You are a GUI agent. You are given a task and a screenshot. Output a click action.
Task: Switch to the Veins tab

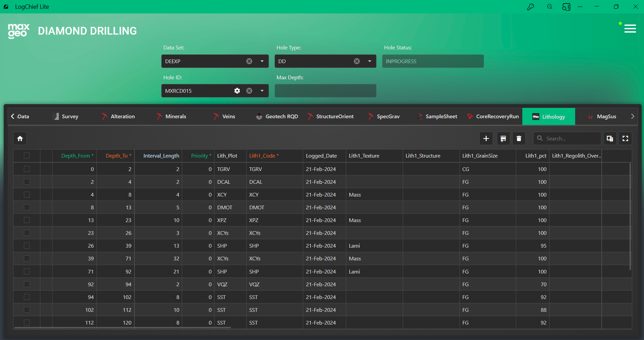point(225,116)
